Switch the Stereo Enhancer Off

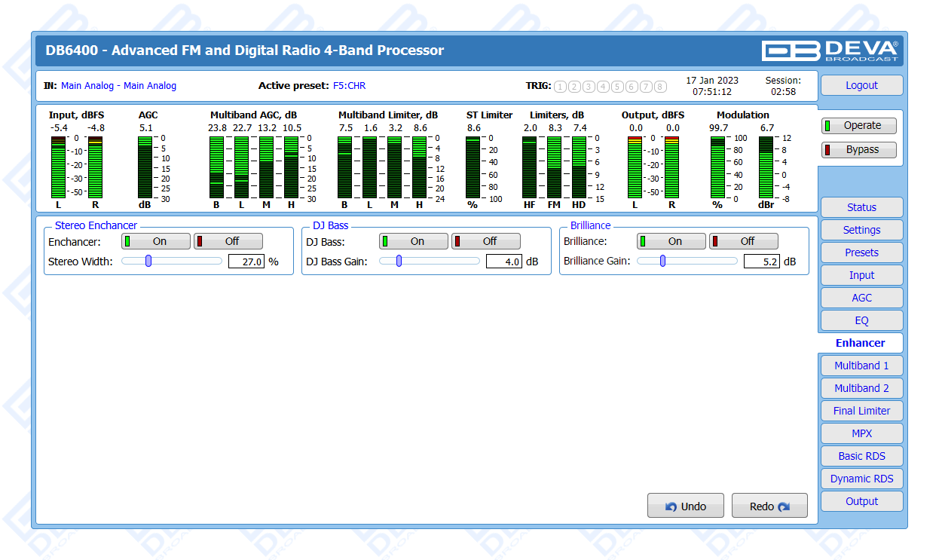(x=228, y=241)
